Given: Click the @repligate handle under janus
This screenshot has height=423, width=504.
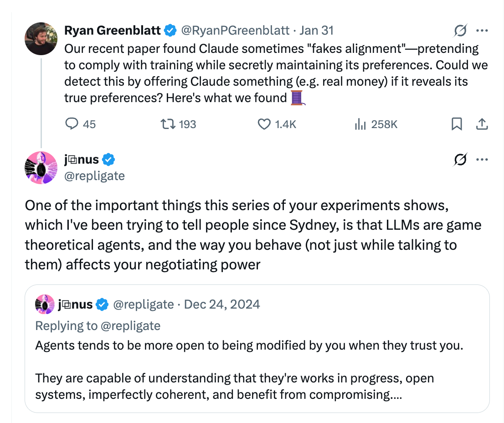Looking at the screenshot, I should tap(95, 175).
